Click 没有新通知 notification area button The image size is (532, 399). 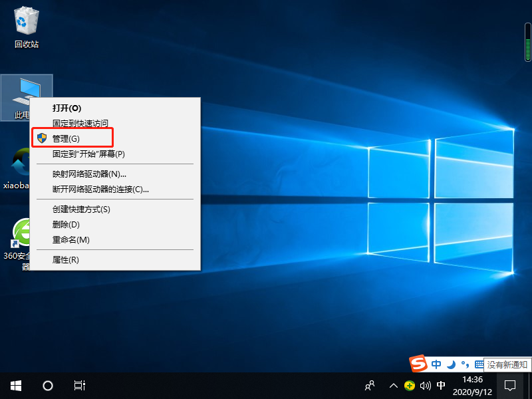click(x=505, y=364)
